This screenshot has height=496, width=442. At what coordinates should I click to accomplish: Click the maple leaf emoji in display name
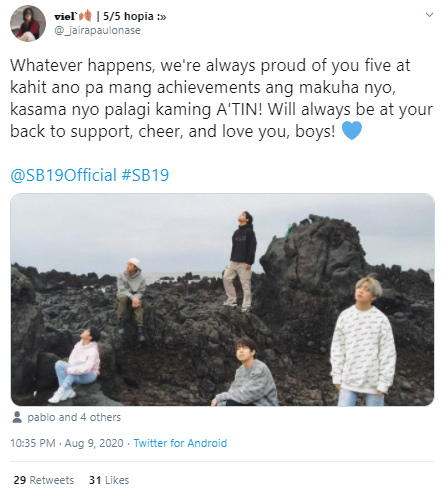coord(85,16)
